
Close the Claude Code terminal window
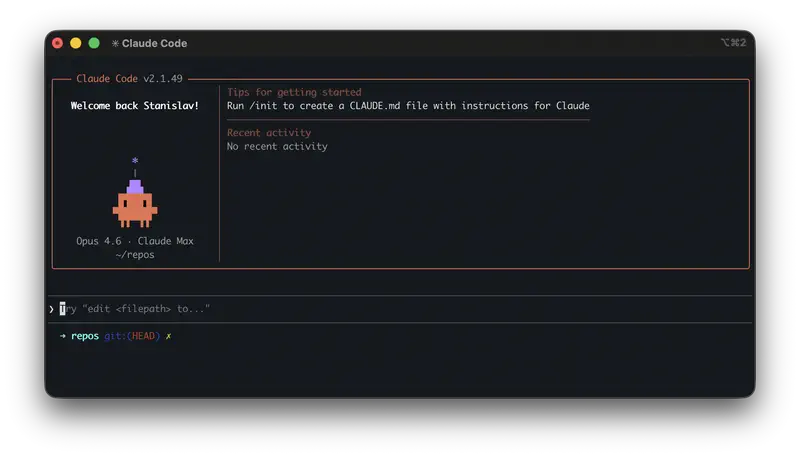pos(57,43)
